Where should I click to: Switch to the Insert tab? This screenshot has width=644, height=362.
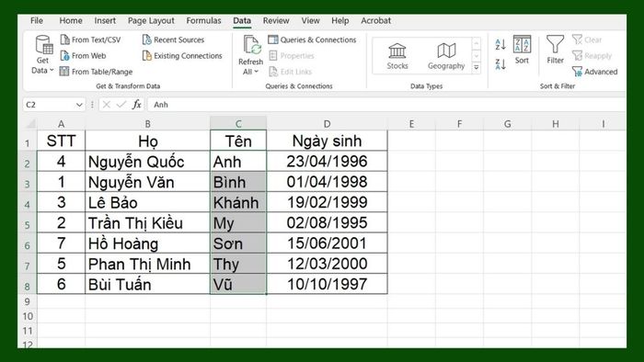click(x=105, y=20)
